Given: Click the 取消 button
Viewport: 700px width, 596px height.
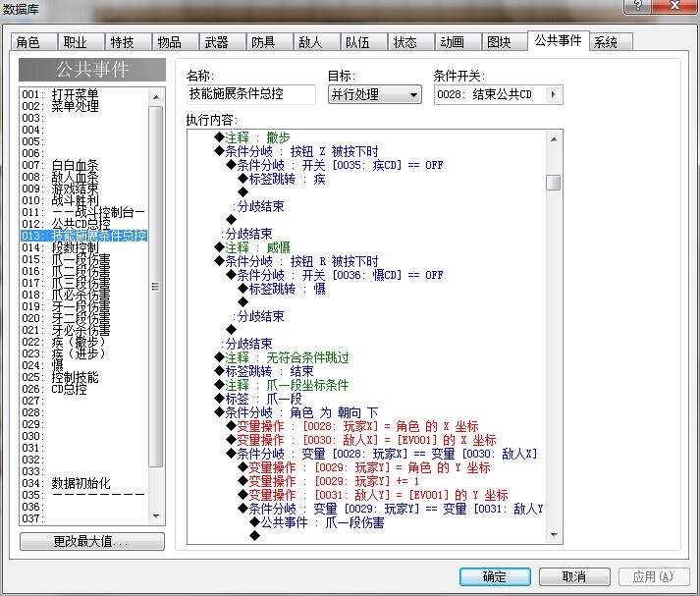Looking at the screenshot, I should coord(574,576).
